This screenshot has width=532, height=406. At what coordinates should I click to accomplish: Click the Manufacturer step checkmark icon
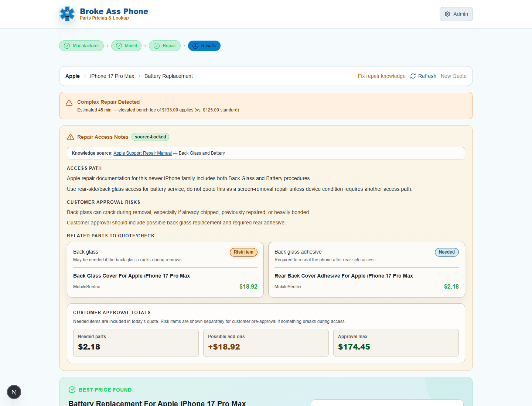pyautogui.click(x=67, y=46)
